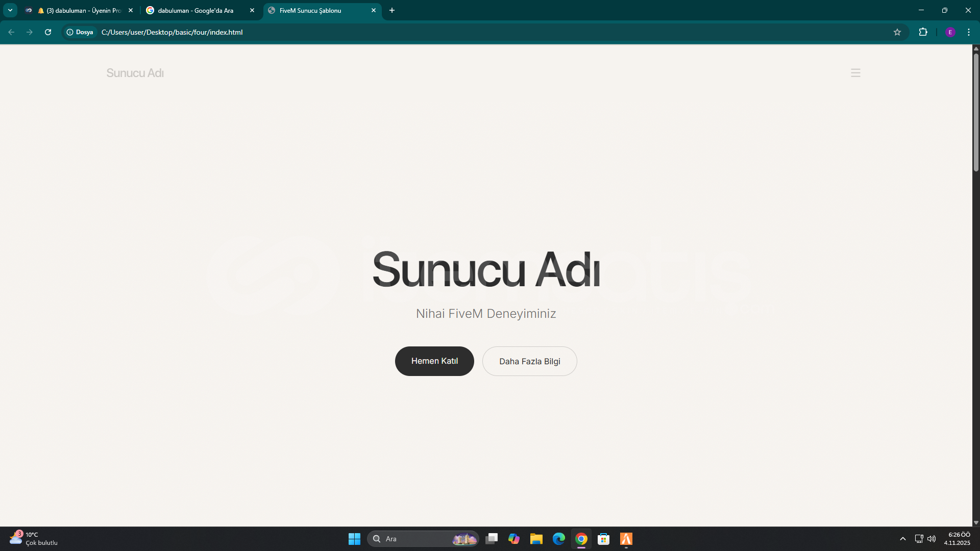Click the Sunucu Adı header logo
This screenshot has width=980, height=551.
135,73
